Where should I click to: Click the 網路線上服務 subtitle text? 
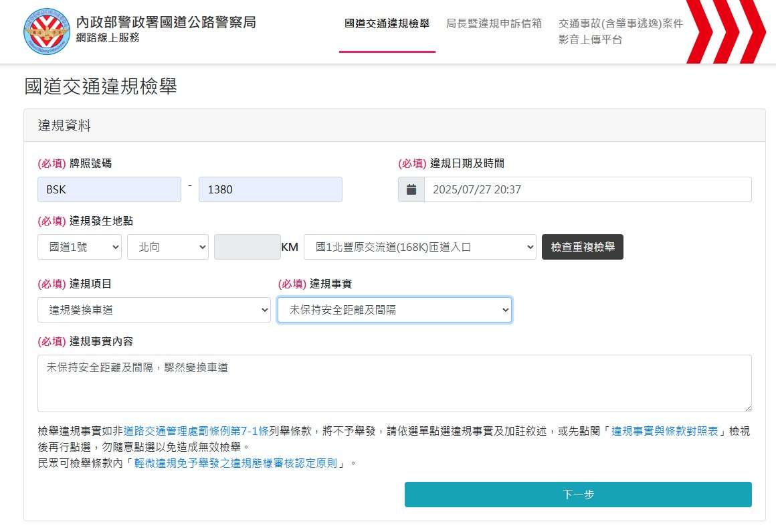(108, 37)
